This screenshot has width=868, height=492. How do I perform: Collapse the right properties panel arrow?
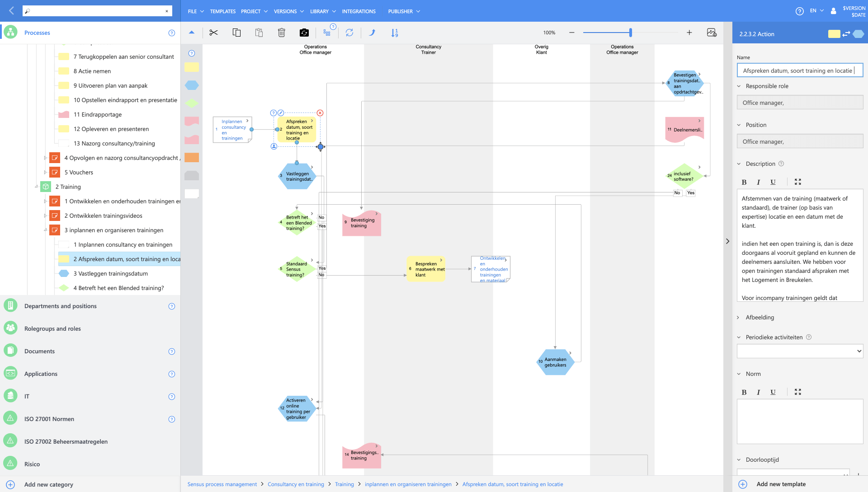727,241
